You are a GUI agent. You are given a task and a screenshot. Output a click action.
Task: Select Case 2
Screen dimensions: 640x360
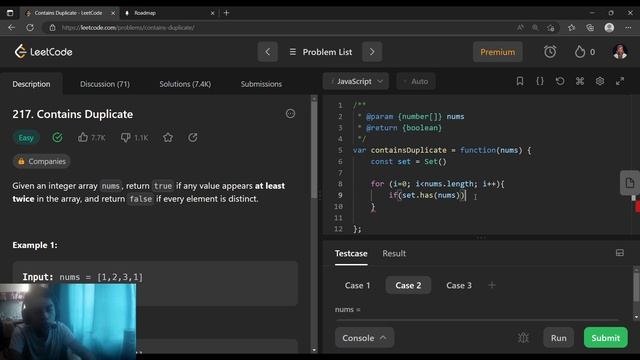click(x=408, y=285)
